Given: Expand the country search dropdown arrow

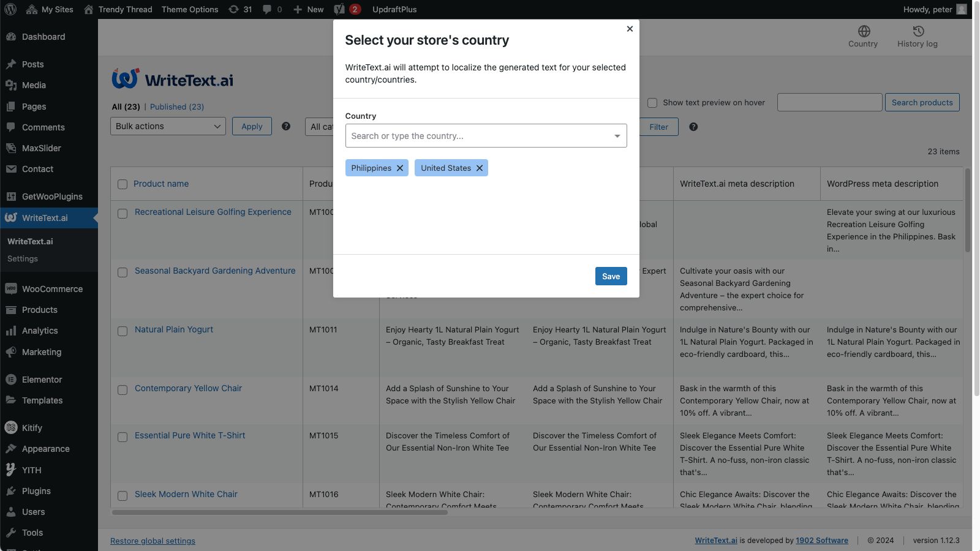Looking at the screenshot, I should pos(617,136).
